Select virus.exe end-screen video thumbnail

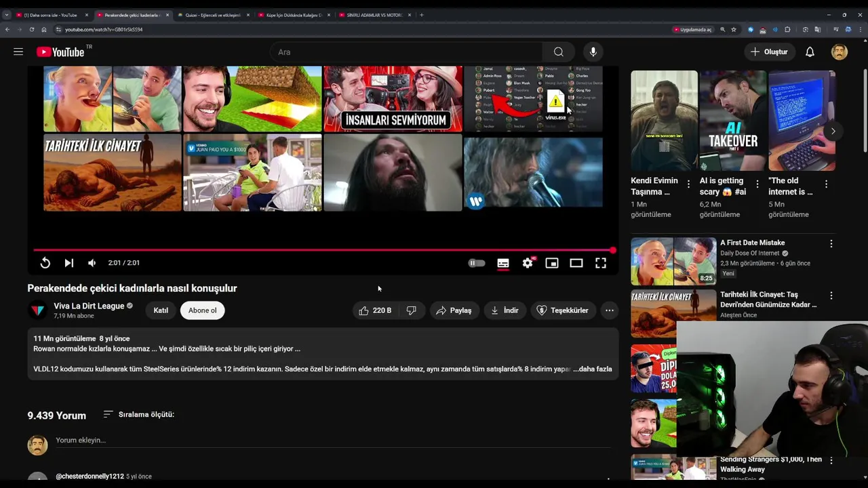(x=533, y=99)
